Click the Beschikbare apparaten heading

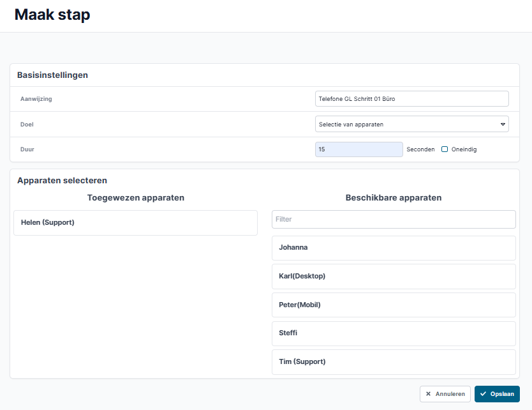coord(394,198)
